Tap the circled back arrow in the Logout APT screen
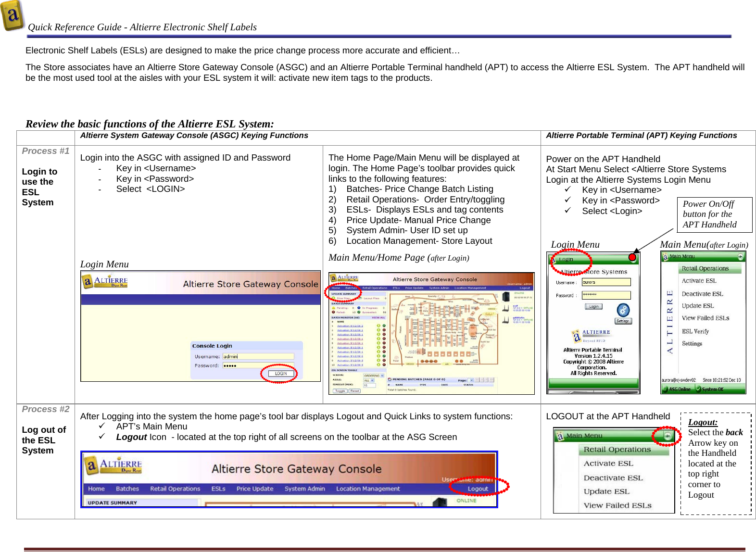The width and height of the screenshot is (756, 552). 668,436
